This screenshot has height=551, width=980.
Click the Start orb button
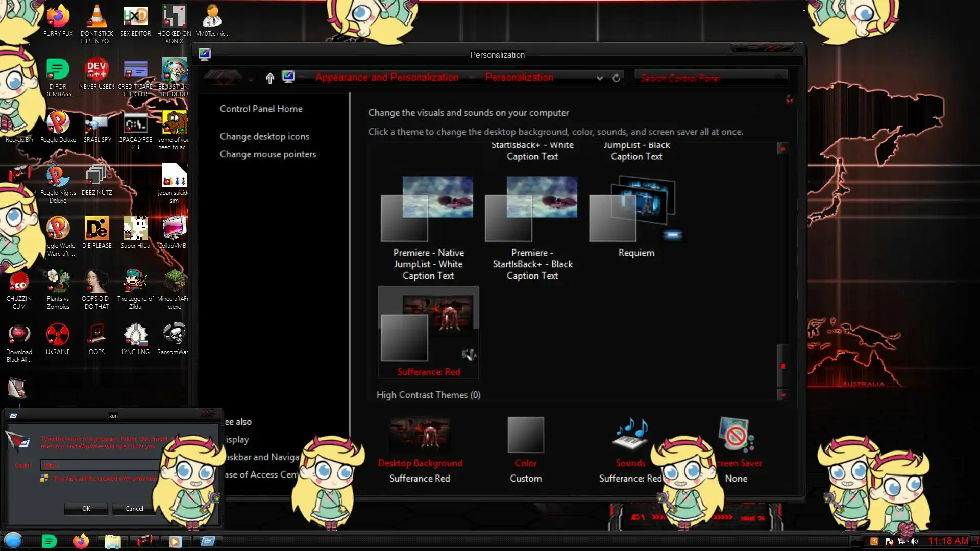pyautogui.click(x=13, y=540)
